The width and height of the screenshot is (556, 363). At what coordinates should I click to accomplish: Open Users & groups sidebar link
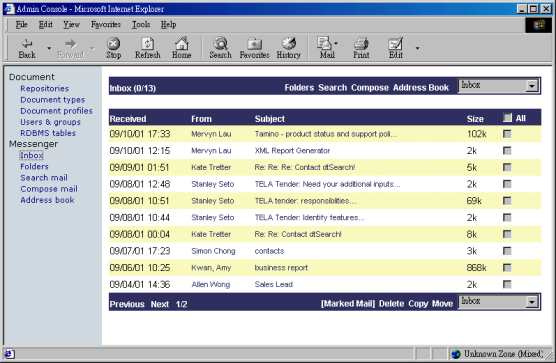(50, 122)
